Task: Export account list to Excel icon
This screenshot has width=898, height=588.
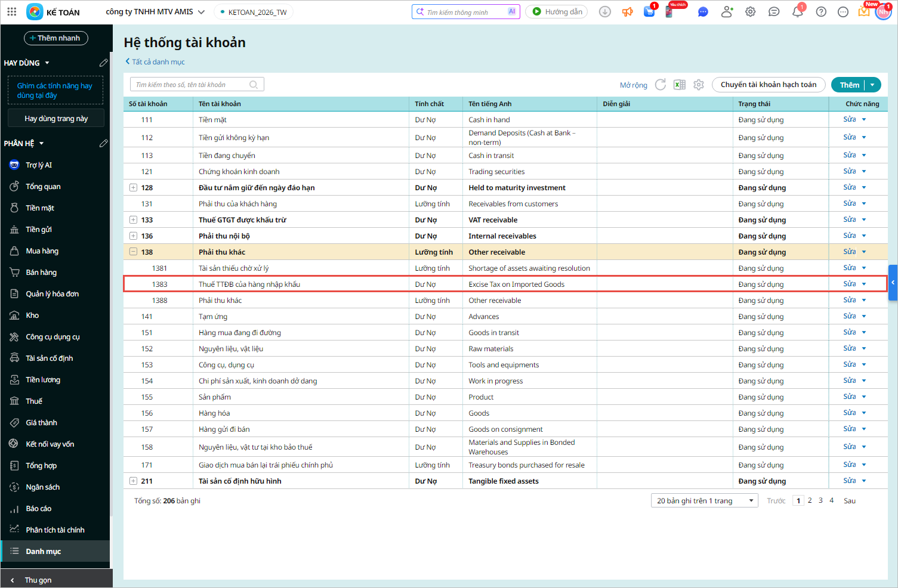Action: (680, 85)
